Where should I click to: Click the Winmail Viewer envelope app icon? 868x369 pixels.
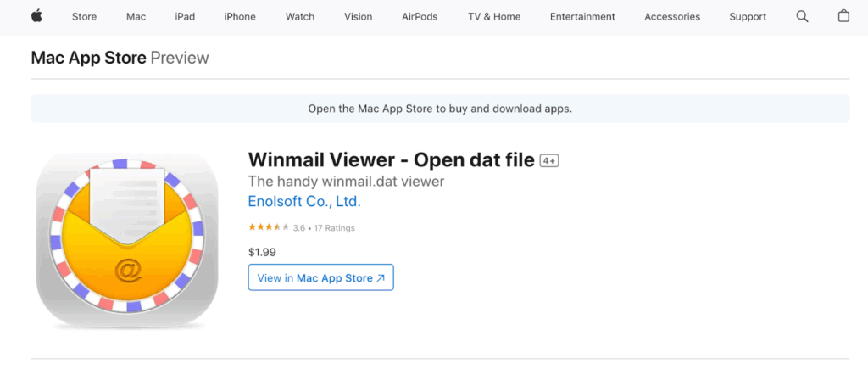coord(127,240)
